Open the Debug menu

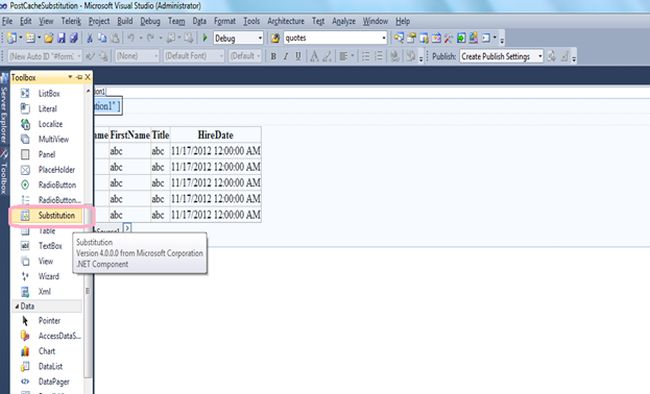pyautogui.click(x=150, y=21)
